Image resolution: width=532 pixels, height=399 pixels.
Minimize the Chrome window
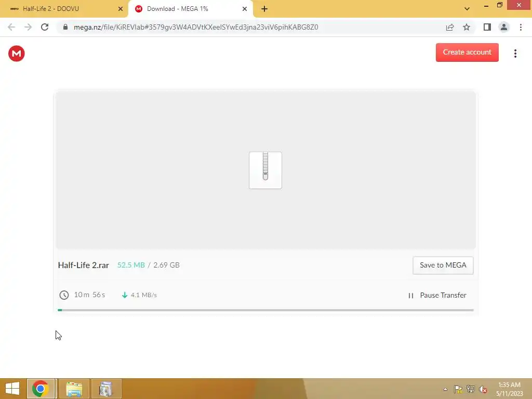pyautogui.click(x=486, y=5)
